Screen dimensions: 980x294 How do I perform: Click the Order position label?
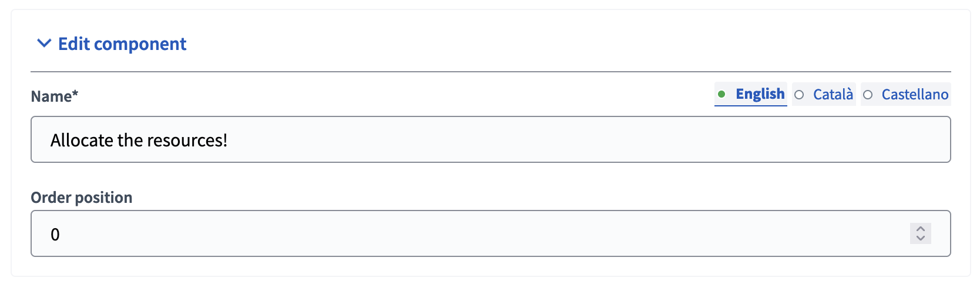(82, 198)
